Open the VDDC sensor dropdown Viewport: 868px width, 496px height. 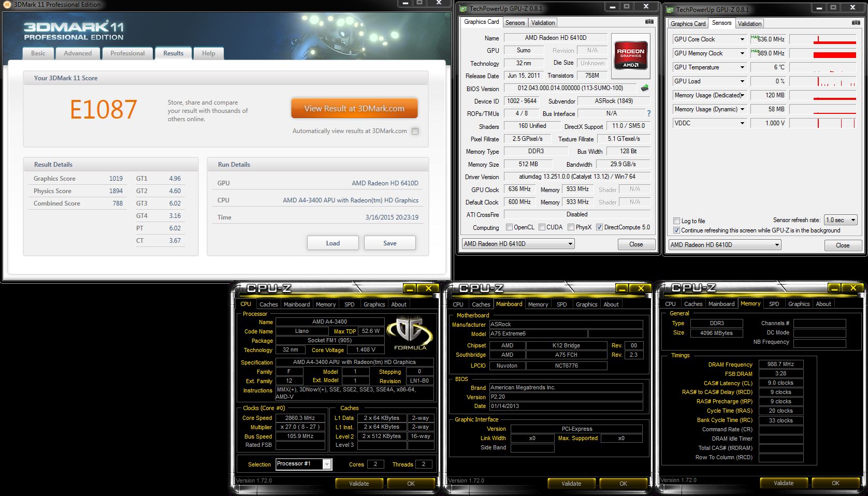point(742,123)
